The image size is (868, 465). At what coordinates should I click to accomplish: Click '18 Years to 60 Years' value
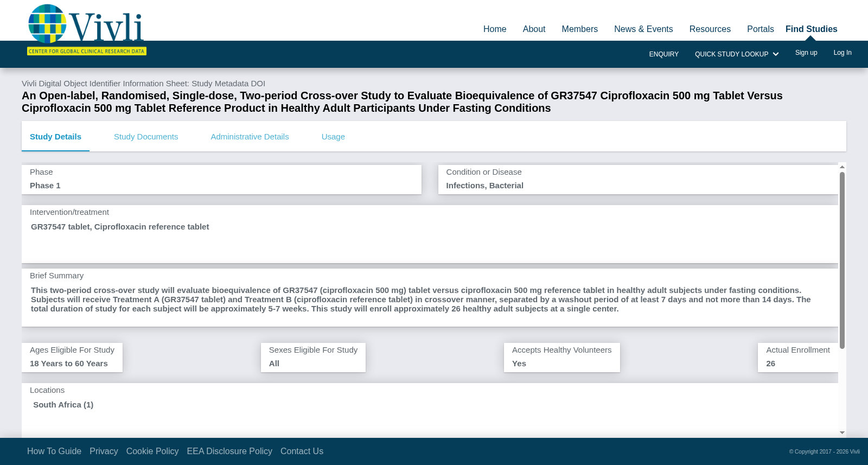(x=69, y=364)
